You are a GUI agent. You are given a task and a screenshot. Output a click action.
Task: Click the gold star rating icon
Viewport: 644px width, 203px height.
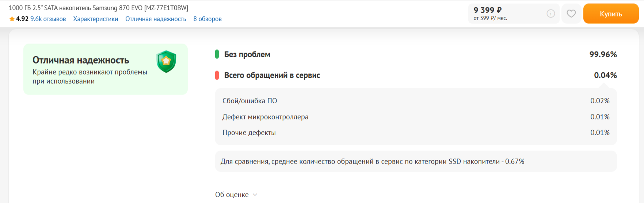point(12,19)
